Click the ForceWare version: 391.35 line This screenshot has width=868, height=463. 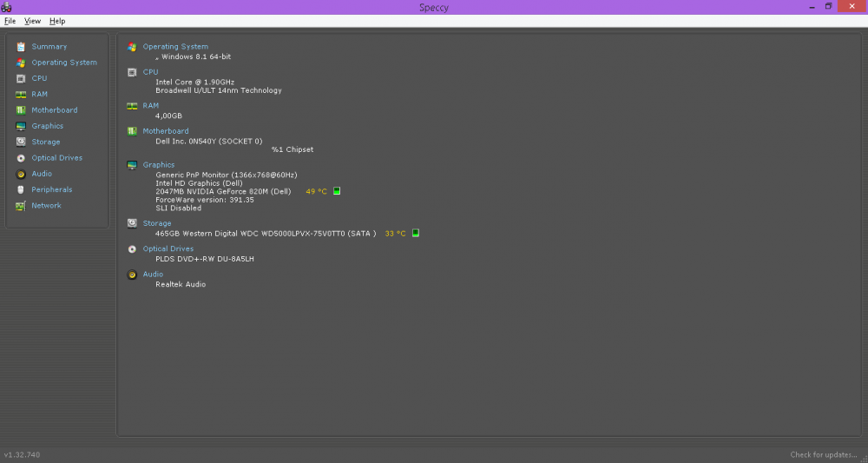click(x=205, y=200)
